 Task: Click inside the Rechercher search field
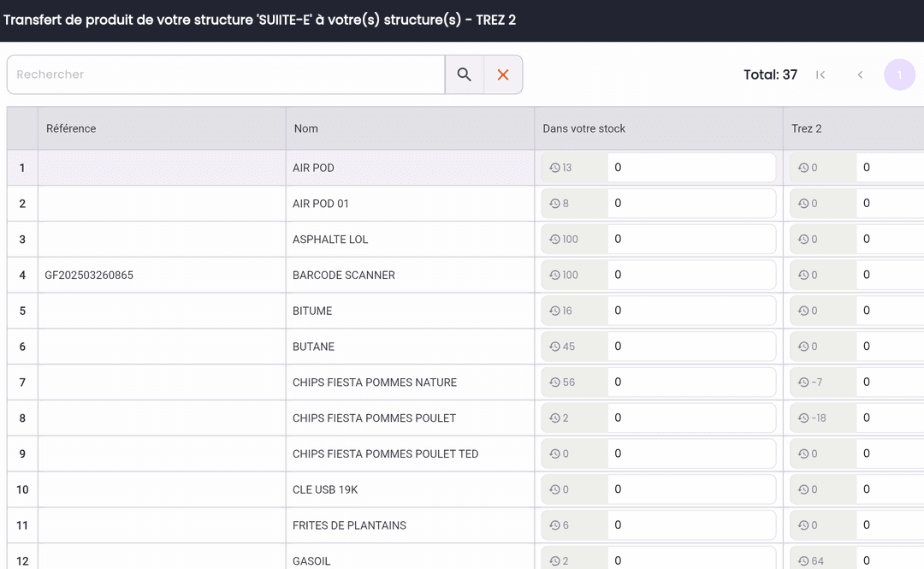tap(226, 74)
